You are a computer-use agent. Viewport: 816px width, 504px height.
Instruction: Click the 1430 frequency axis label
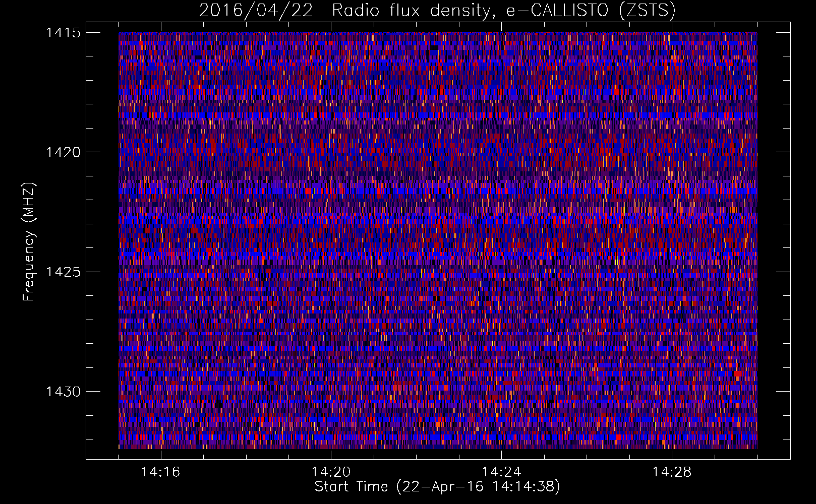pos(63,392)
